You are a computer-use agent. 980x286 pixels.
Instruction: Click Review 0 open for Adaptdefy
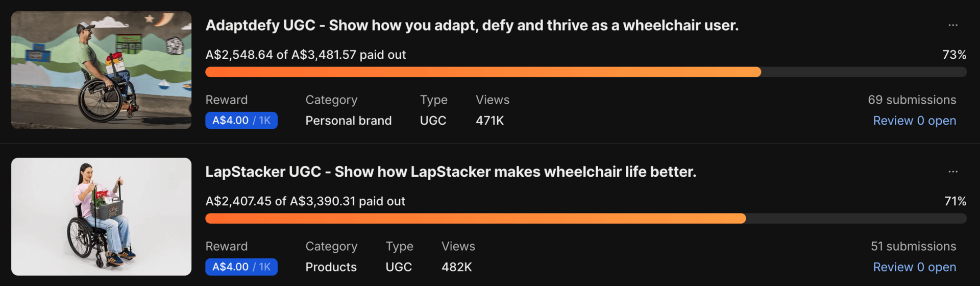click(914, 121)
